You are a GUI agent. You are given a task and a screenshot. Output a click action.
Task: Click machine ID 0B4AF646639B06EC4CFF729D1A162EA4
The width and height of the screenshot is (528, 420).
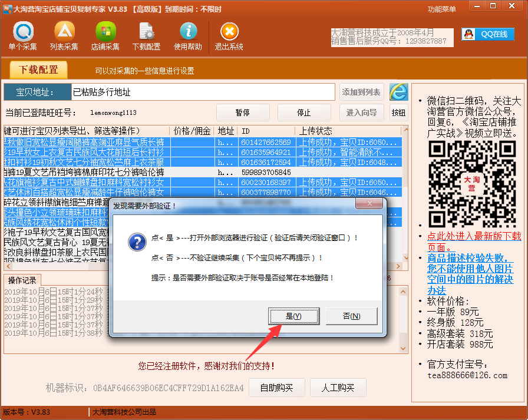[169, 388]
